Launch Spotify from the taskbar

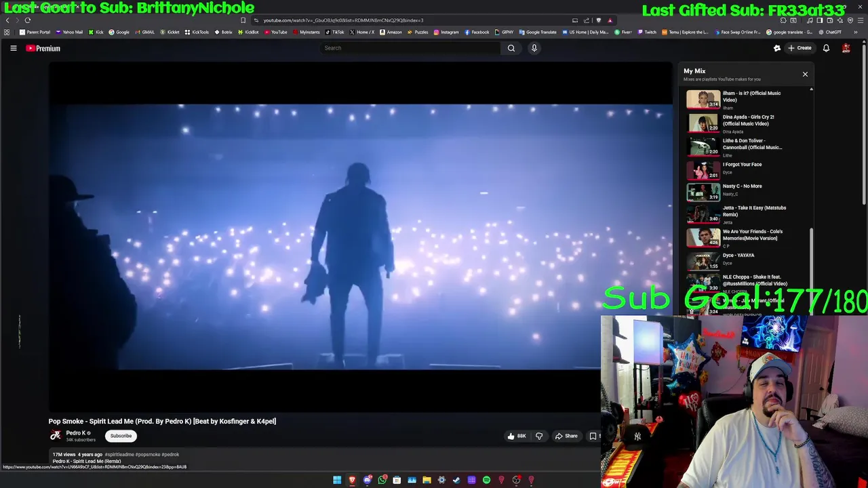[486, 480]
